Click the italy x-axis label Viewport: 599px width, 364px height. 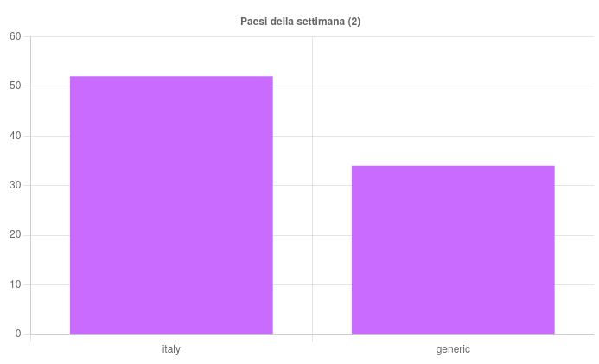pyautogui.click(x=171, y=348)
